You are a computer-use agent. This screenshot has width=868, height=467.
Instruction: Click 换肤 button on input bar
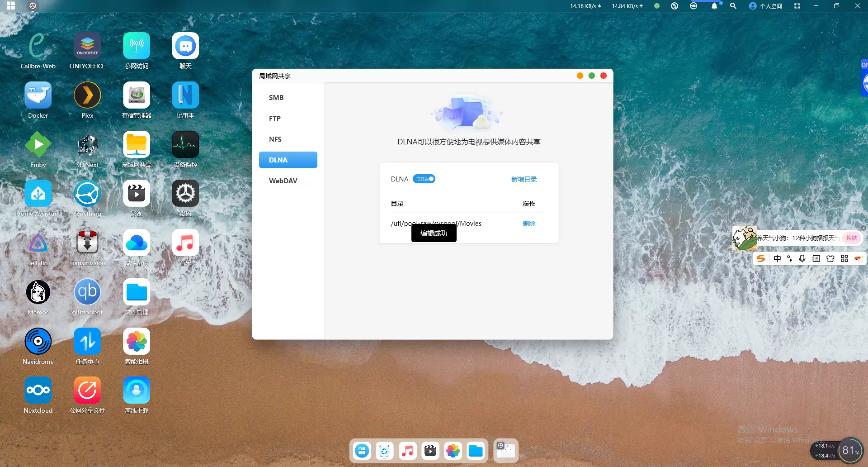click(851, 238)
